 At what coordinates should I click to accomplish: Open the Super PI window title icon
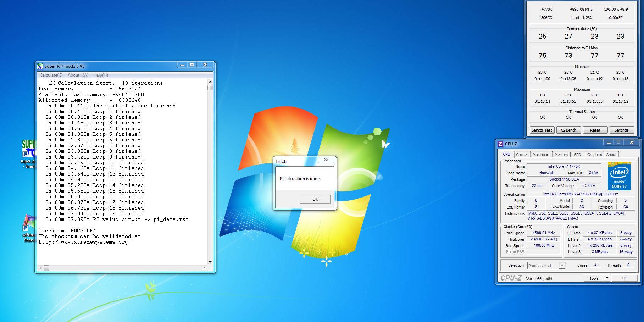40,66
